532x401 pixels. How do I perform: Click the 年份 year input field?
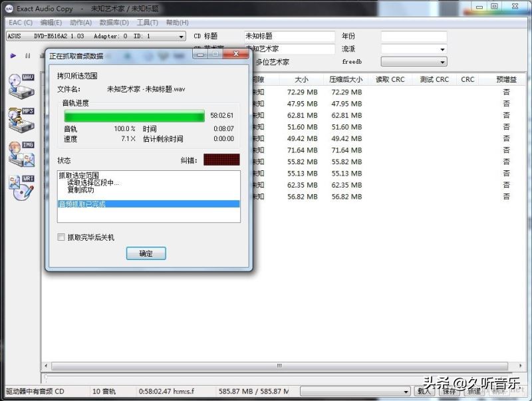414,36
